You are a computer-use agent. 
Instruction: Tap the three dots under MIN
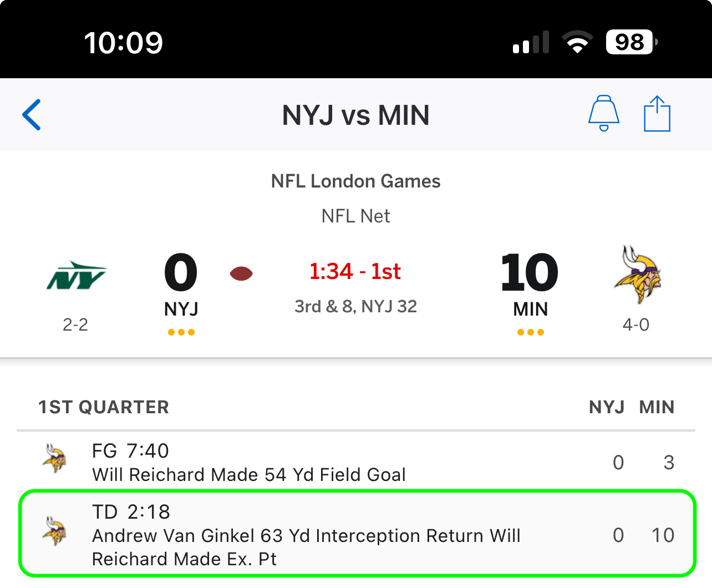531,332
